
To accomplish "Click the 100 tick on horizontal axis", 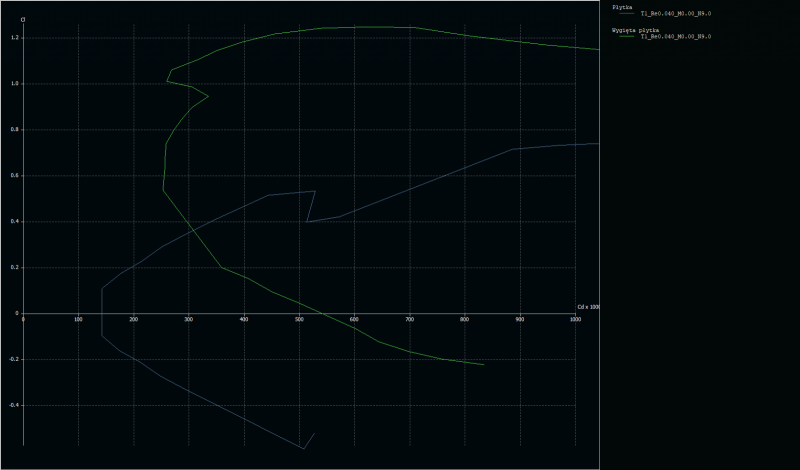I will (x=78, y=320).
